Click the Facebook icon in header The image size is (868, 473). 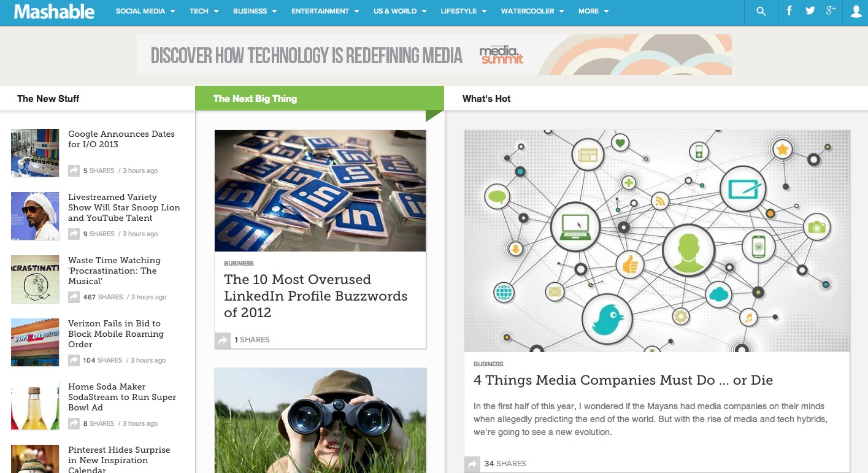coord(789,11)
